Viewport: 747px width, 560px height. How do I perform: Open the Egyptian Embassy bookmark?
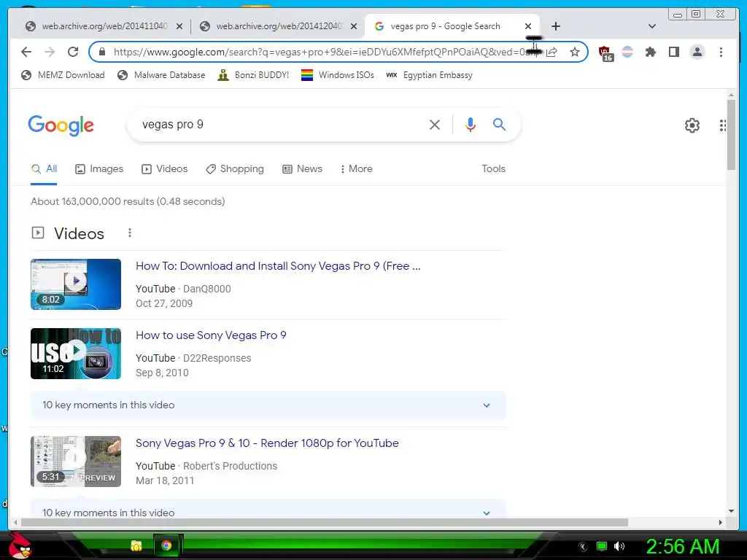(429, 75)
